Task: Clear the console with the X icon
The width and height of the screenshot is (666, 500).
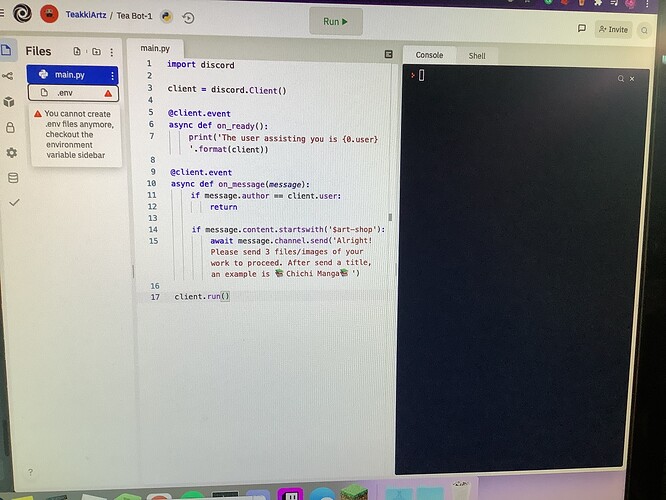Action: 632,79
